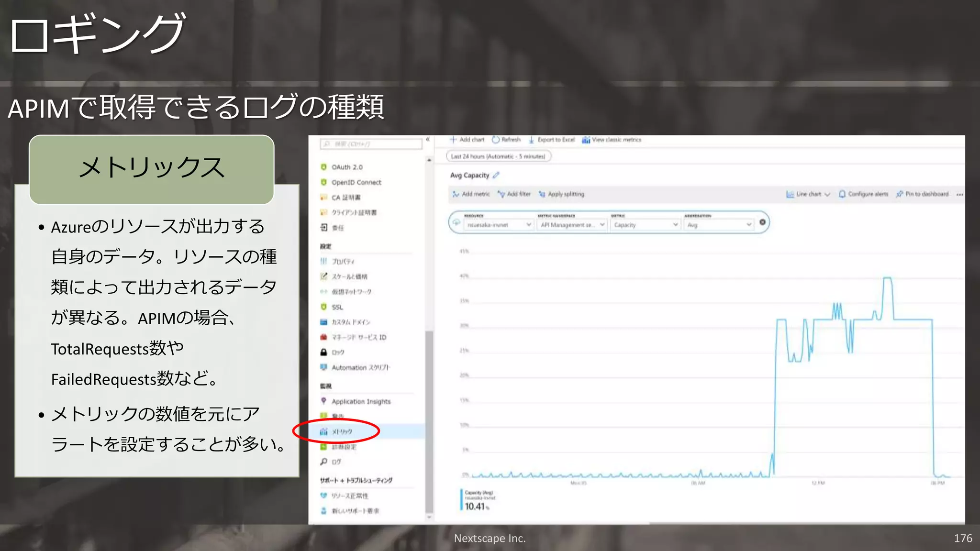The image size is (980, 551).
Task: Open the 診断設定 green icon
Action: point(323,447)
